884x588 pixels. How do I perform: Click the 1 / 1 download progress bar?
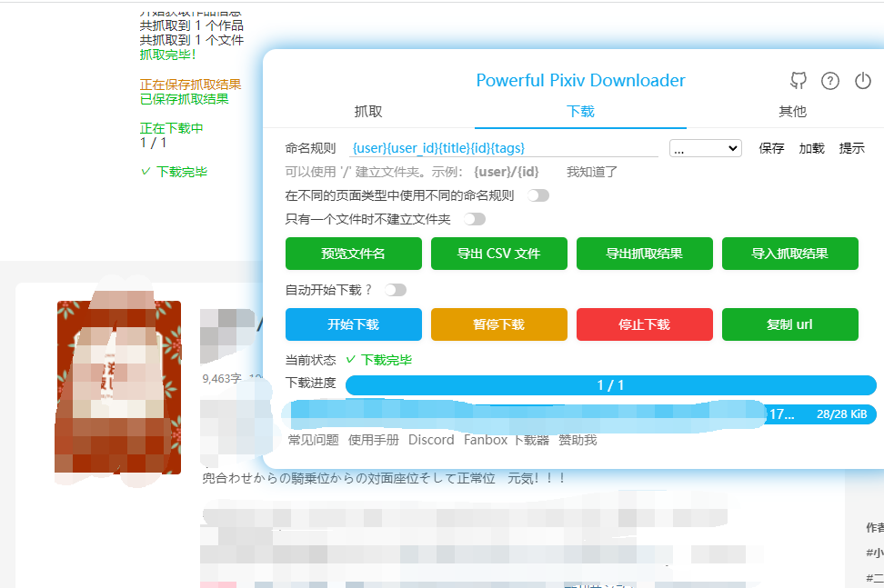tap(610, 385)
